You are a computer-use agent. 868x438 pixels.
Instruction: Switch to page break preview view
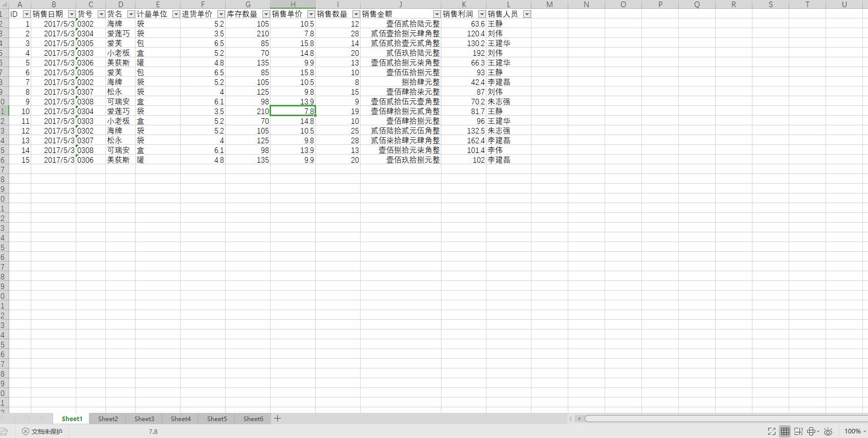click(x=798, y=431)
